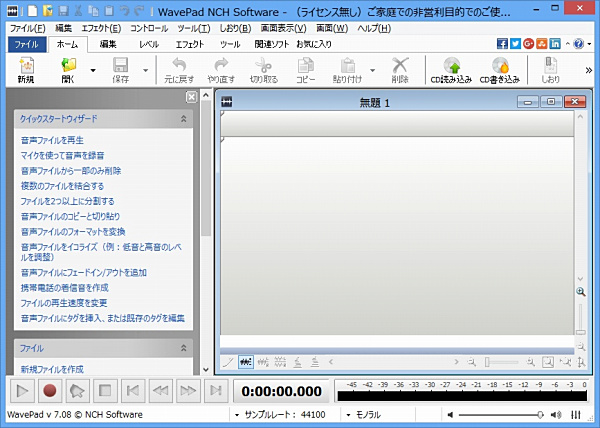Click the volume slider in status bar
This screenshot has width=600, height=428.
(501, 415)
